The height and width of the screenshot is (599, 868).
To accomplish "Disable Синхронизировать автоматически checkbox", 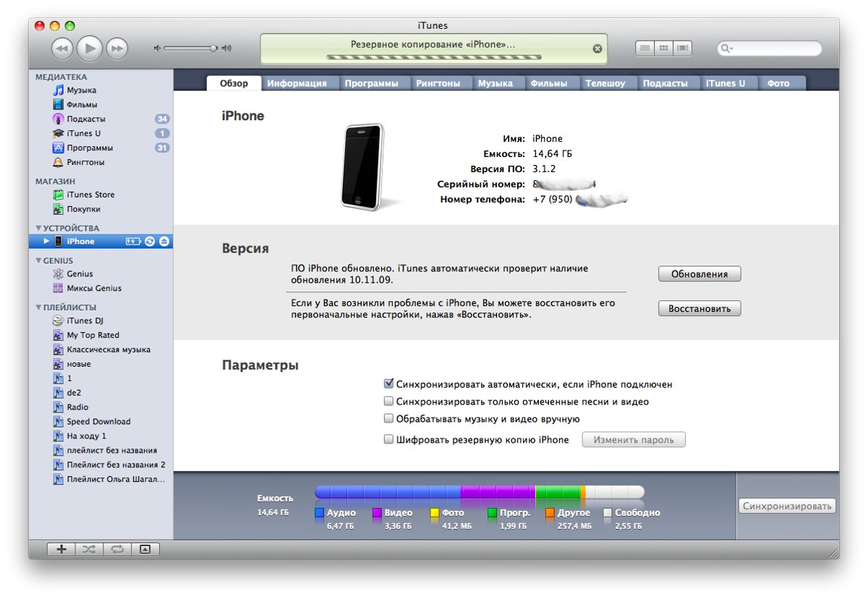I will point(389,384).
